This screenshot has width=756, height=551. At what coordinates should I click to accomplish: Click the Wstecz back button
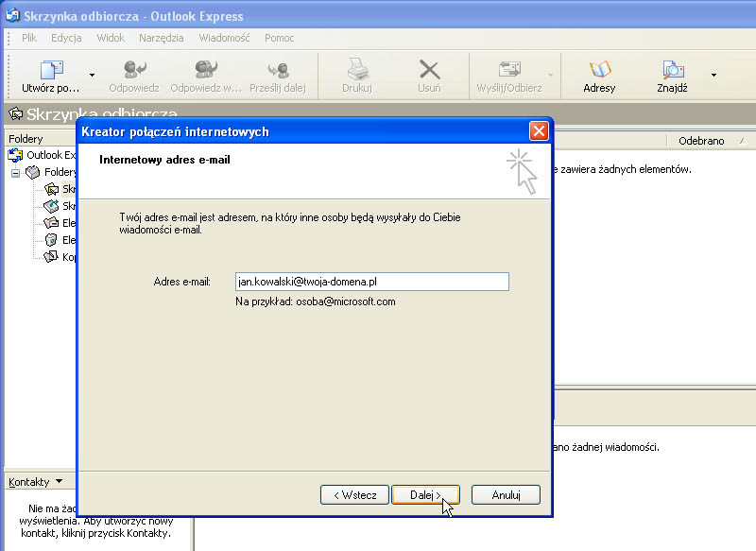pos(354,494)
